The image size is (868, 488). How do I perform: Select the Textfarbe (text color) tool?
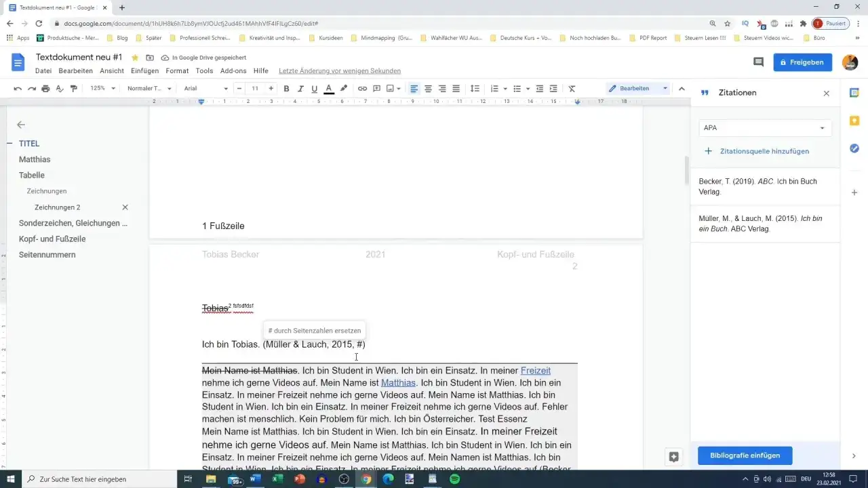coord(328,88)
